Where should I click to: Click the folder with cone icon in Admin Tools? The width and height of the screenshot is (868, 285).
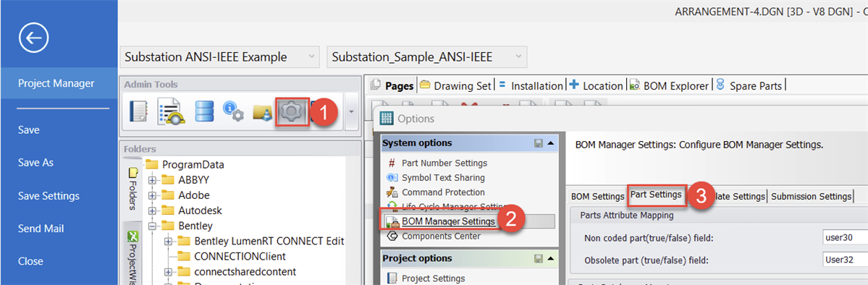pyautogui.click(x=262, y=112)
